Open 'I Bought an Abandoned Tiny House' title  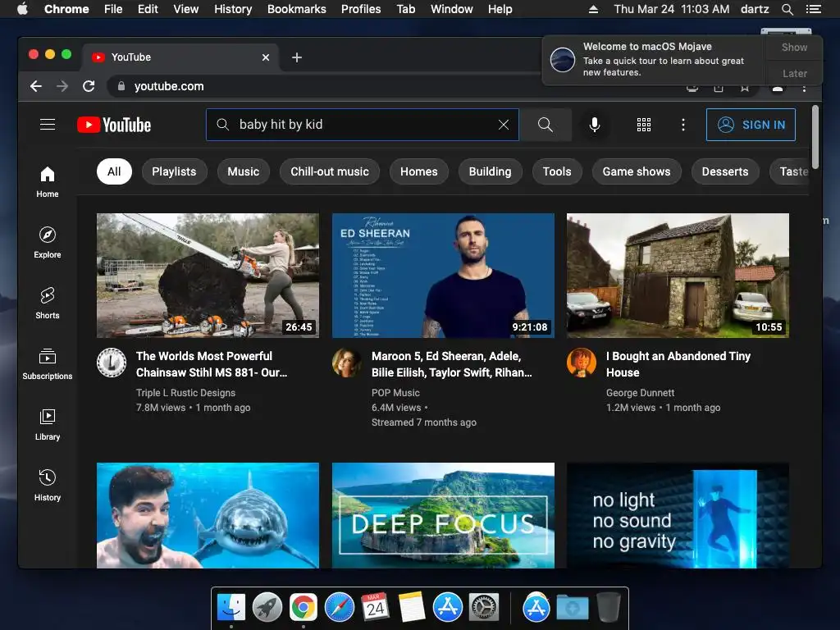[x=678, y=364]
